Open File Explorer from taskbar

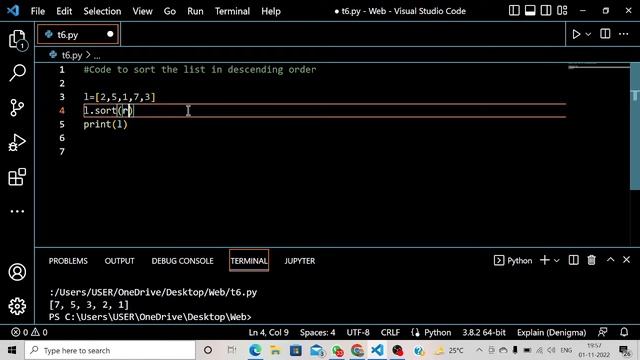(x=276, y=350)
